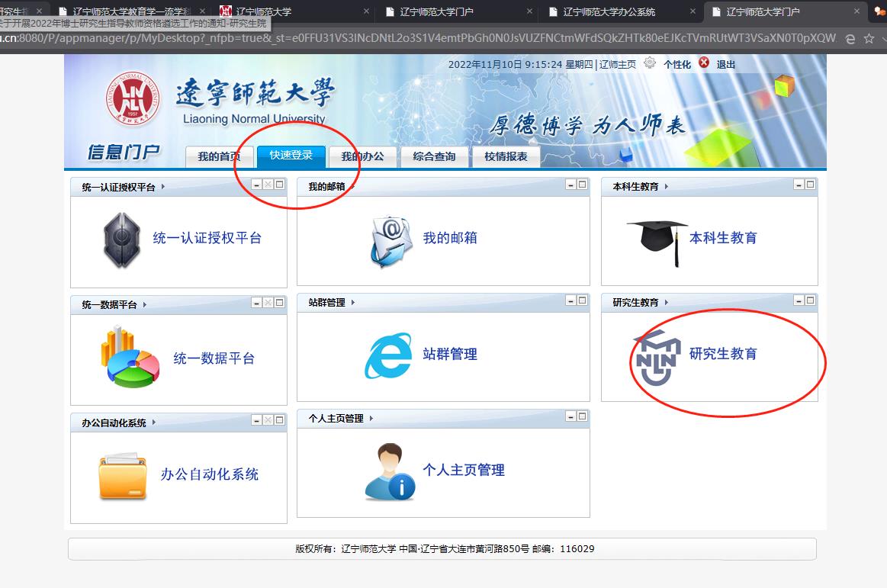Maximize the 本科生教育 panel
The width and height of the screenshot is (887, 588).
(810, 185)
